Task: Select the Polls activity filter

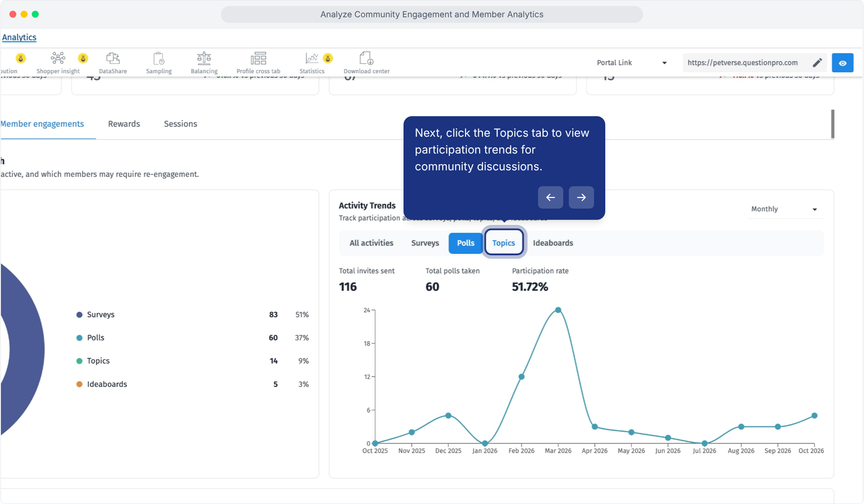Action: (x=466, y=243)
